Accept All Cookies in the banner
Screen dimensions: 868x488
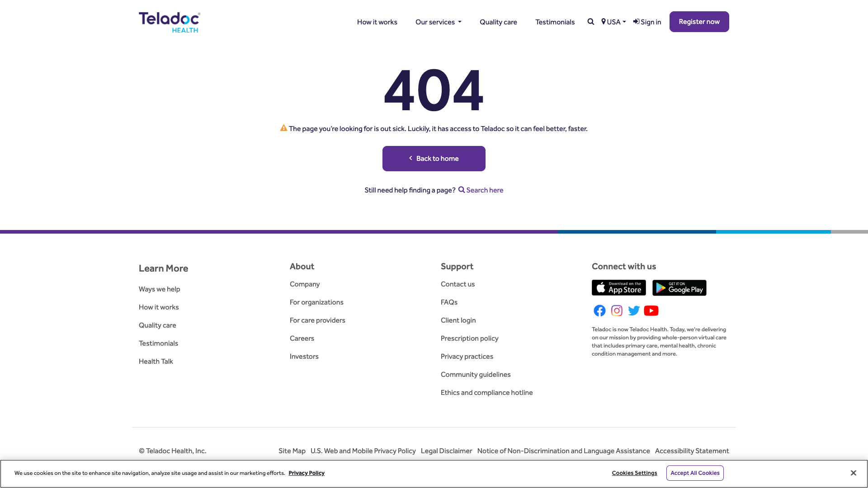695,473
